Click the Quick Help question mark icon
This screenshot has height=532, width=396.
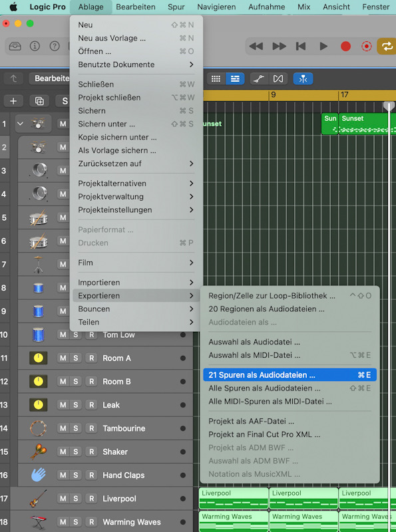tap(55, 46)
